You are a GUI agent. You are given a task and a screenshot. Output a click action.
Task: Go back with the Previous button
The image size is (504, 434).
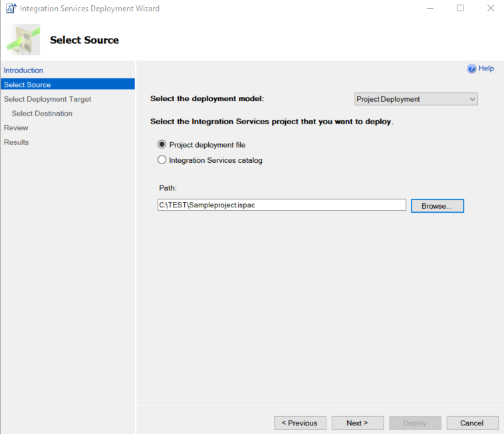(300, 423)
